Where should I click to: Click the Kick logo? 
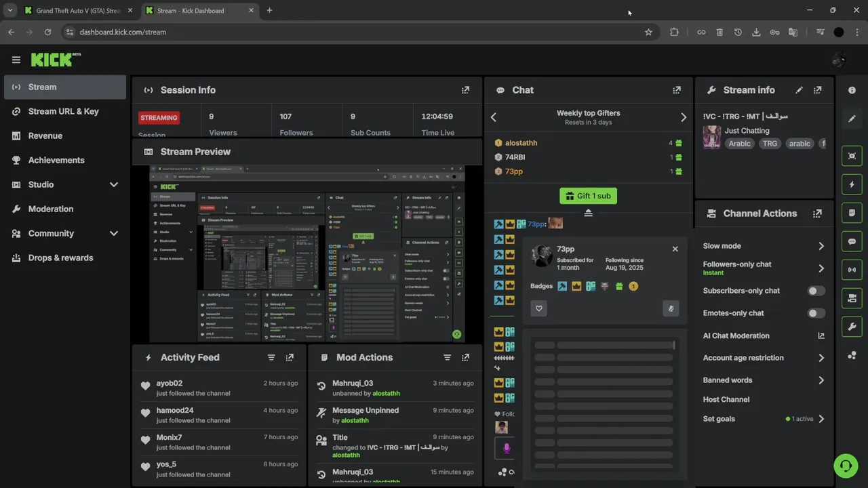tap(56, 60)
